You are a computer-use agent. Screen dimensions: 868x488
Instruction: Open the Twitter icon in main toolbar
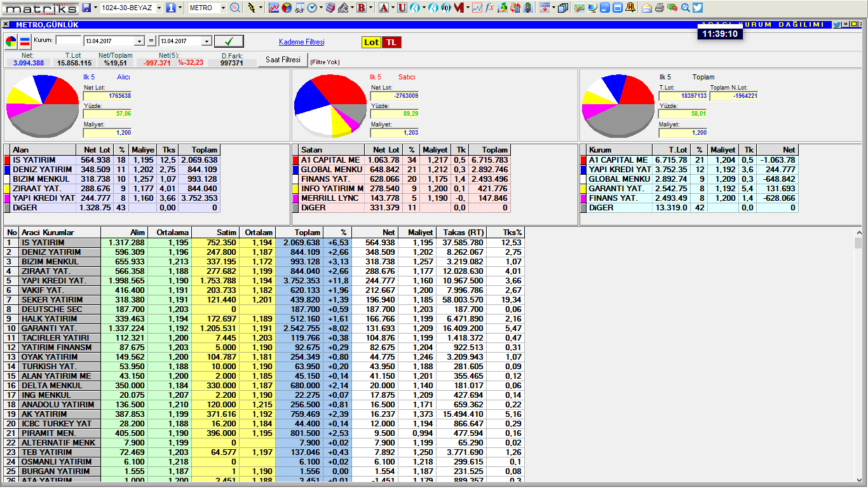click(698, 8)
